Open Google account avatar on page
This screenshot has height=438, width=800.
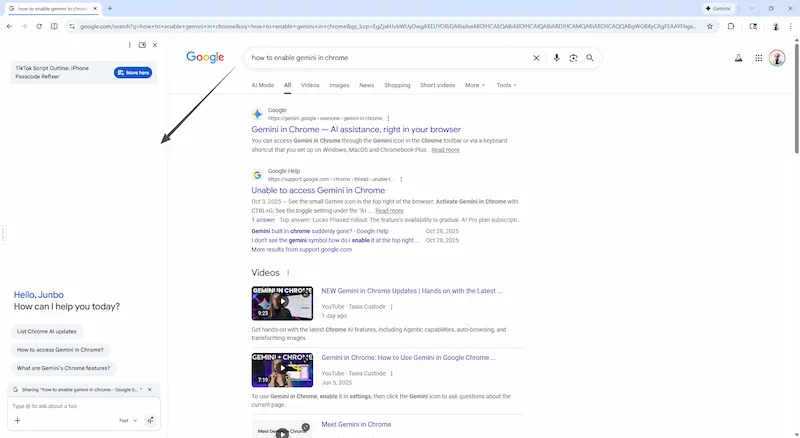[x=777, y=58]
